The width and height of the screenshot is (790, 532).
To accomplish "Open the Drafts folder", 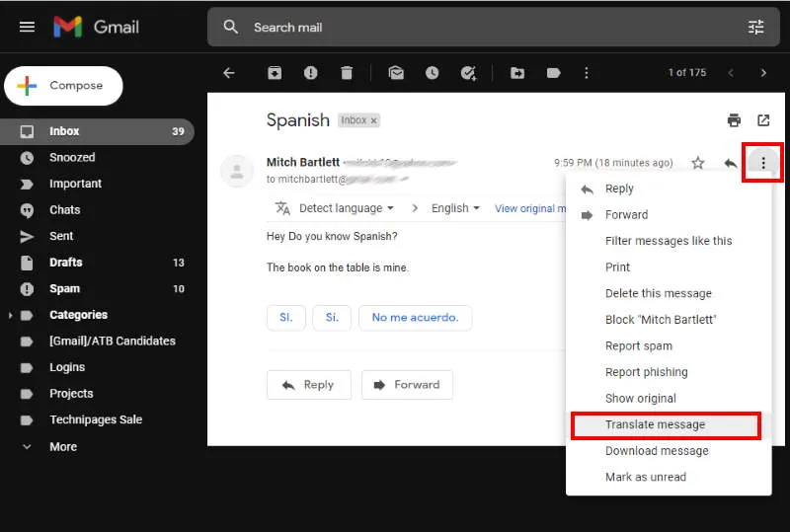I will (97, 263).
